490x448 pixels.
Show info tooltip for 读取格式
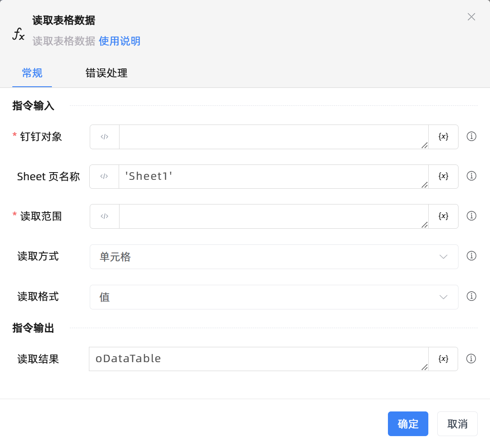471,296
